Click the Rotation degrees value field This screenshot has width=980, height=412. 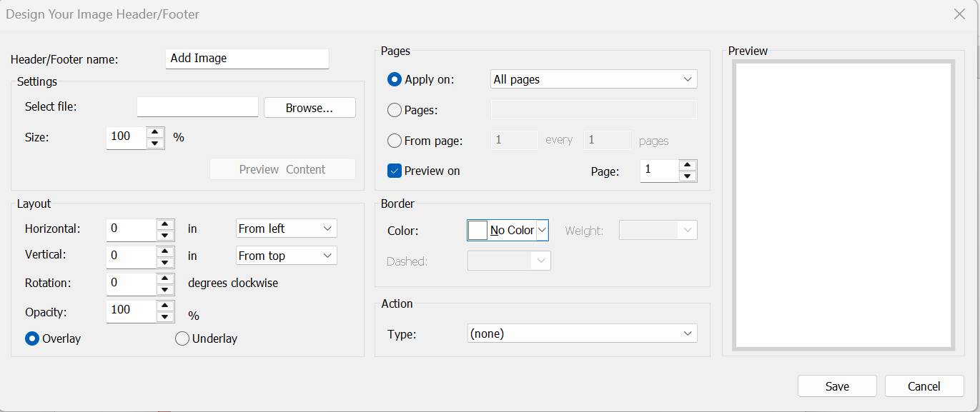point(132,283)
